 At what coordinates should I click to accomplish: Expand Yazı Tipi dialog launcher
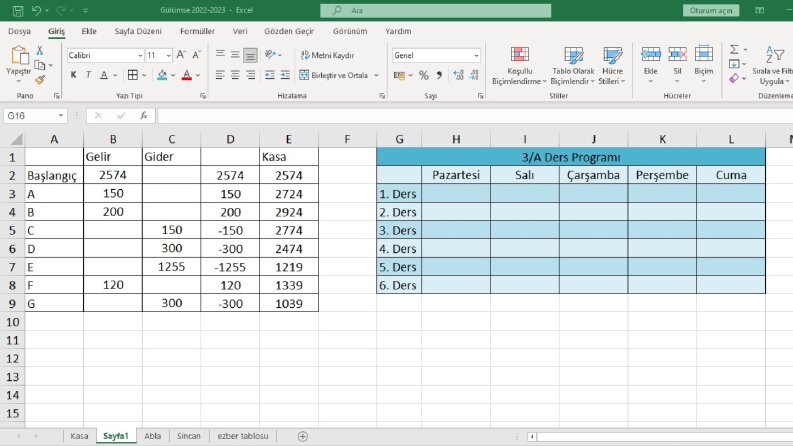coord(203,96)
